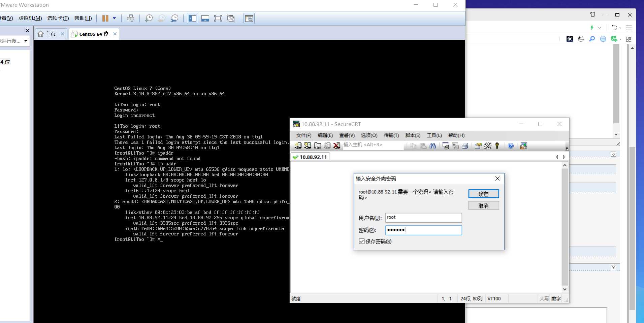Image resolution: width=644 pixels, height=323 pixels.
Task: Close the password dialog with its X button
Action: tap(497, 179)
